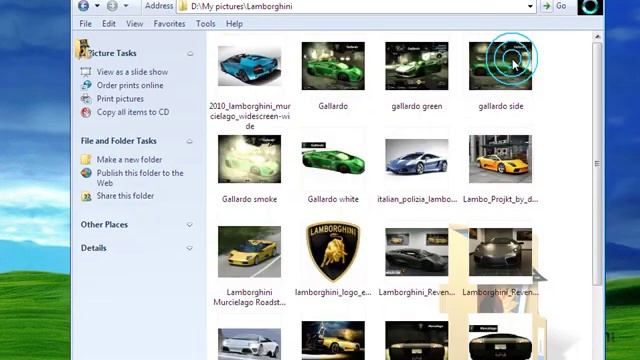Click the 'gallardo green' file name
The height and width of the screenshot is (360, 640).
(417, 106)
